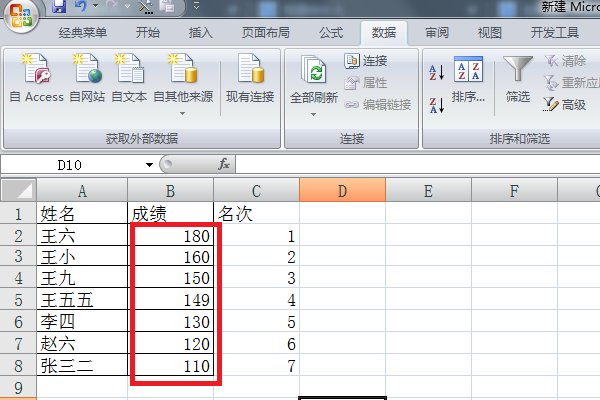Open the 开发工具 tab
This screenshot has width=600, height=400.
[x=554, y=33]
